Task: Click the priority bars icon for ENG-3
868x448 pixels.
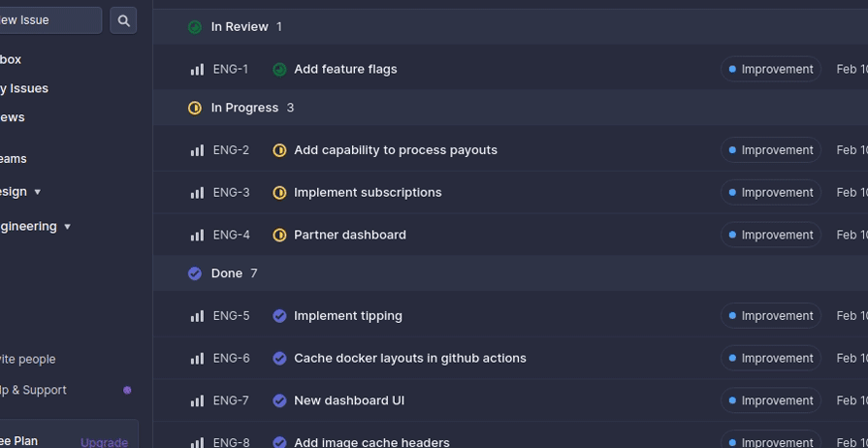Action: pyautogui.click(x=197, y=193)
